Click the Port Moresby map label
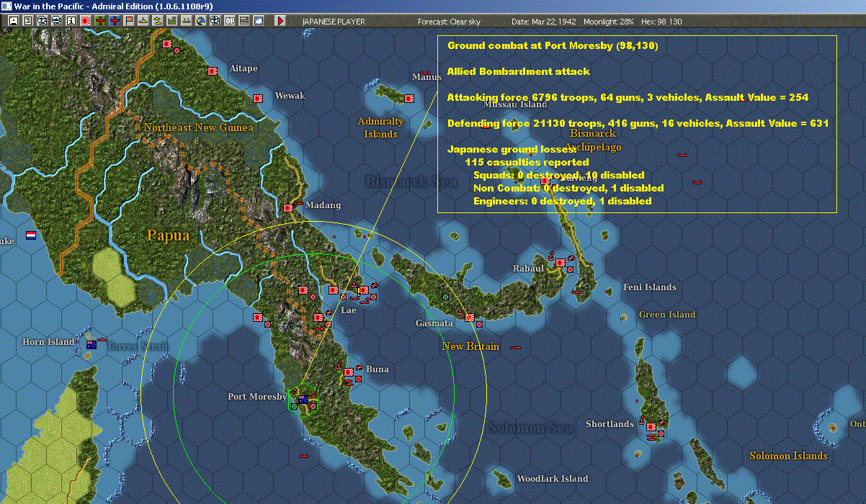866x504 pixels. 257,397
